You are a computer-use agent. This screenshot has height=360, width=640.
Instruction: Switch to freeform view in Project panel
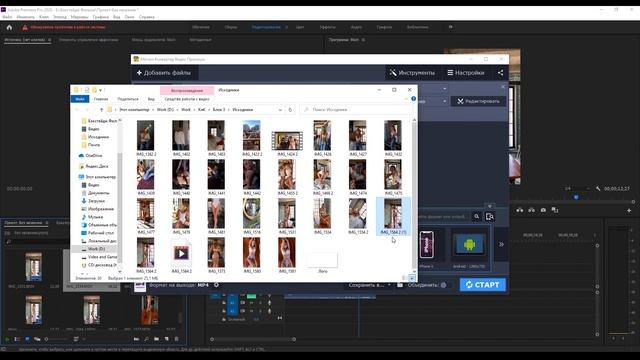(37, 339)
